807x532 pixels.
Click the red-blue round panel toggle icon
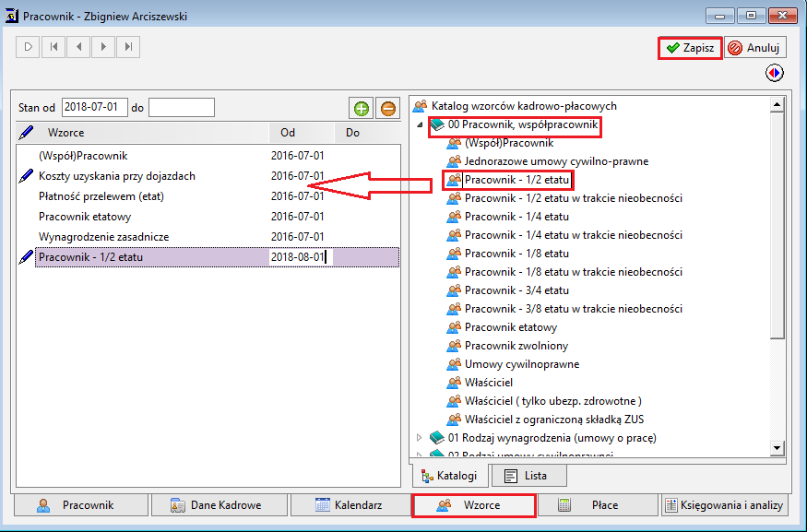coord(775,73)
